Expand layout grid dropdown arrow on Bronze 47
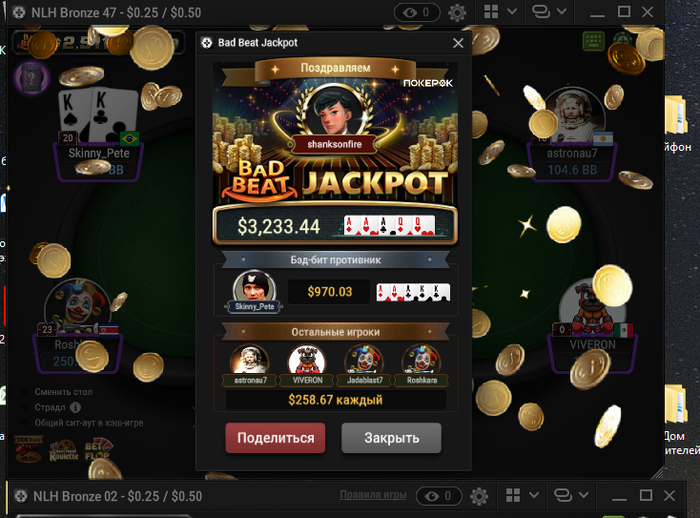The image size is (700, 518). (x=512, y=12)
